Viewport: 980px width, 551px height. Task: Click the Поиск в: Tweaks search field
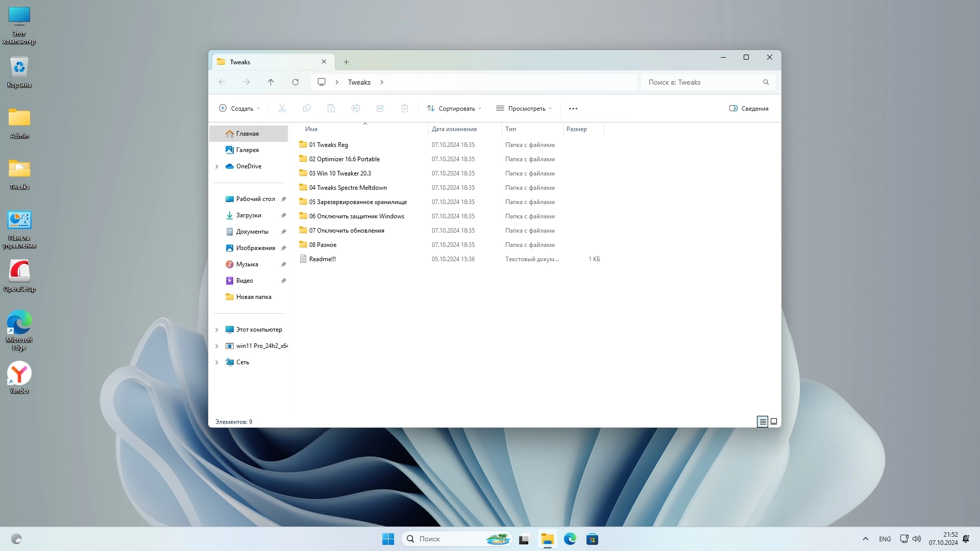[699, 82]
